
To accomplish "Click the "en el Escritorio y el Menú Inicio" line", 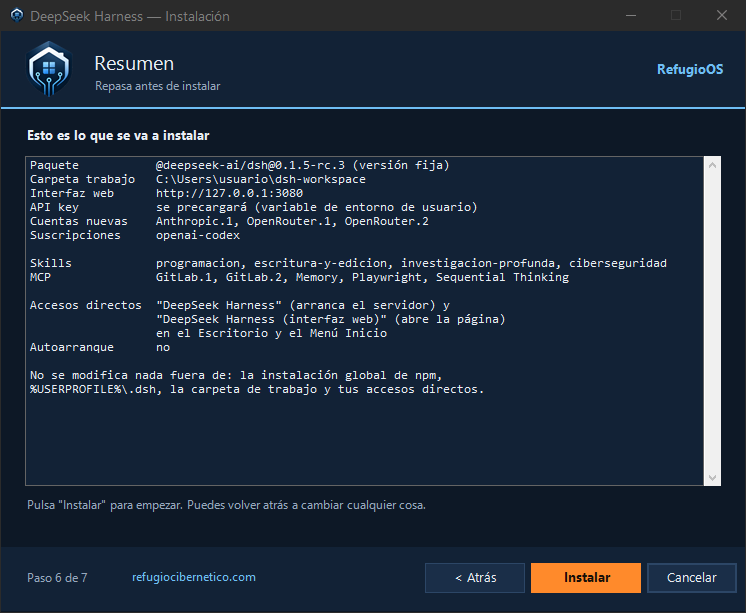I will click(x=271, y=333).
